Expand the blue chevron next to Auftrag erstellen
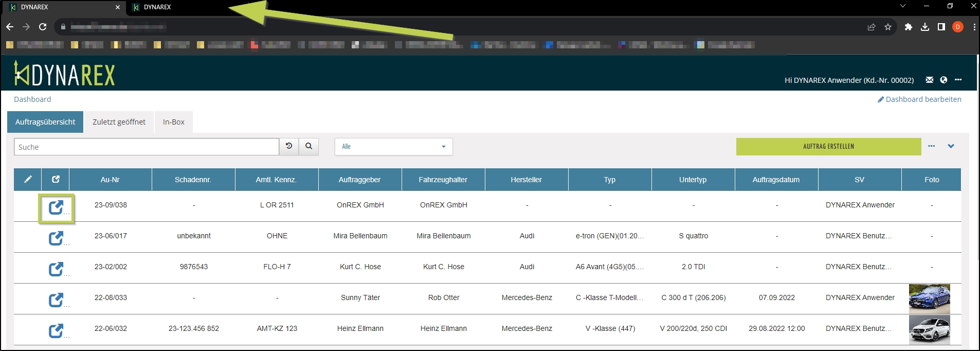The height and width of the screenshot is (351, 980). pyautogui.click(x=951, y=146)
